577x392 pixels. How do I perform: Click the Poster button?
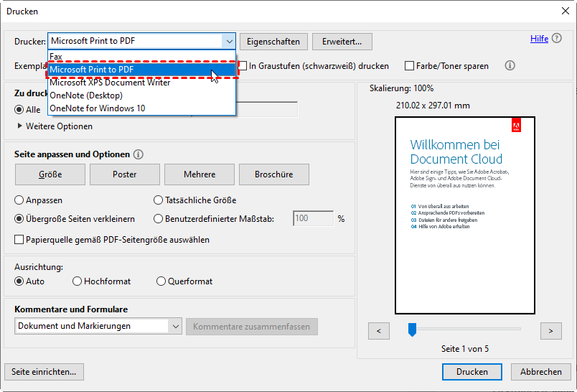click(125, 174)
